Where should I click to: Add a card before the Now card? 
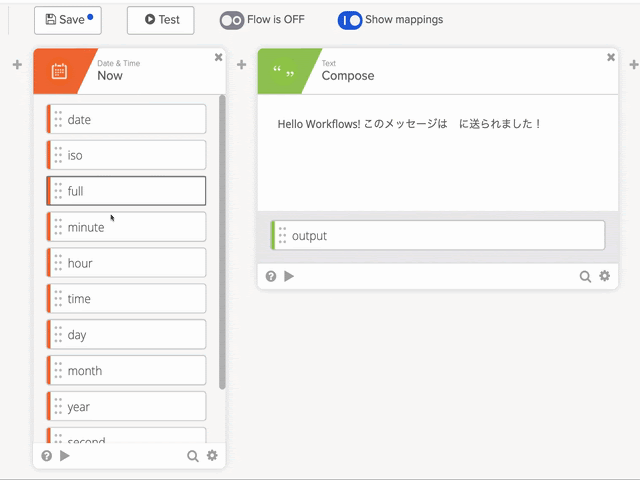(16, 65)
